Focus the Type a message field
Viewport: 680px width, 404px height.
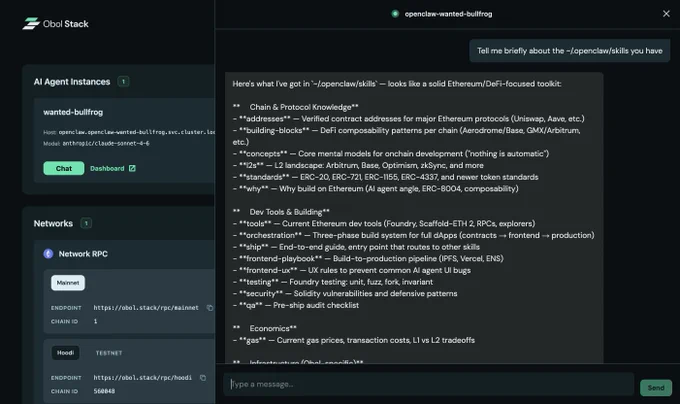(x=428, y=384)
